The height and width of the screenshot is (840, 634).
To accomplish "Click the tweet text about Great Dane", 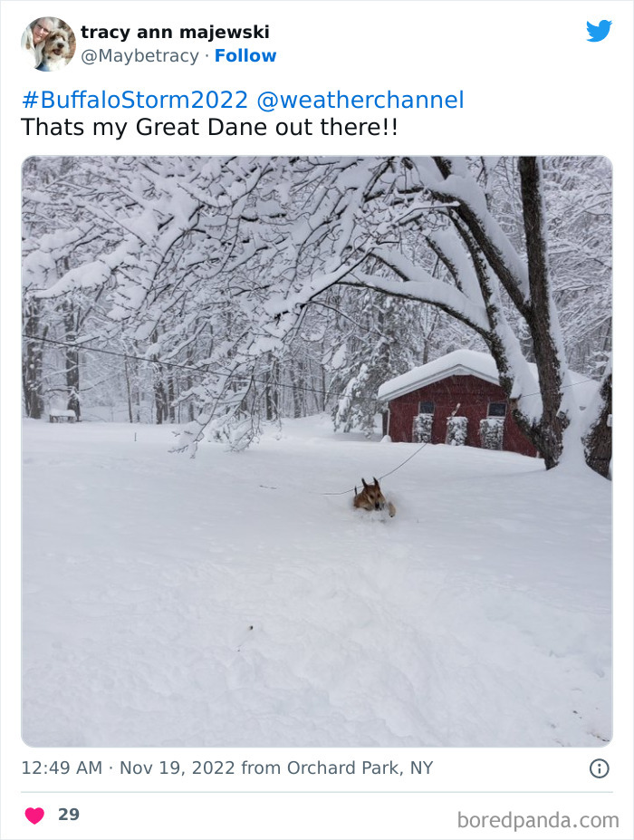I will coord(209,128).
